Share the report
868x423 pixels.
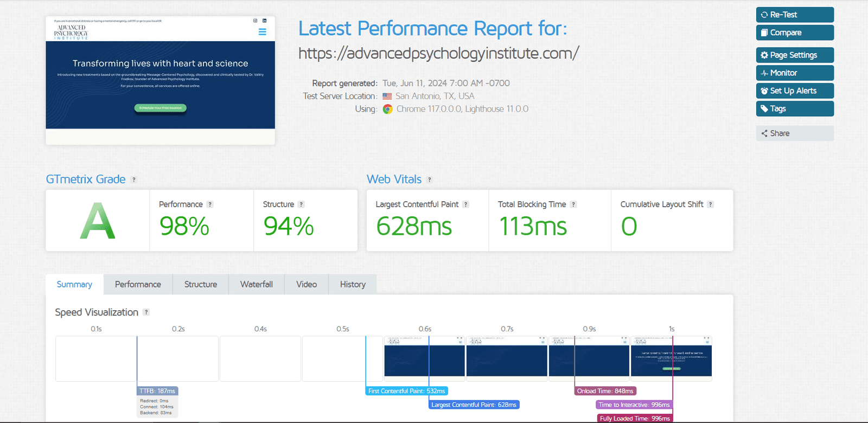pos(795,133)
